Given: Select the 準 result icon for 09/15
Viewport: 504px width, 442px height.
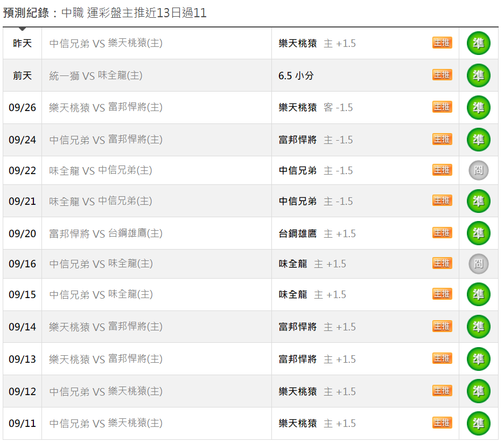Looking at the screenshot, I should (x=478, y=294).
